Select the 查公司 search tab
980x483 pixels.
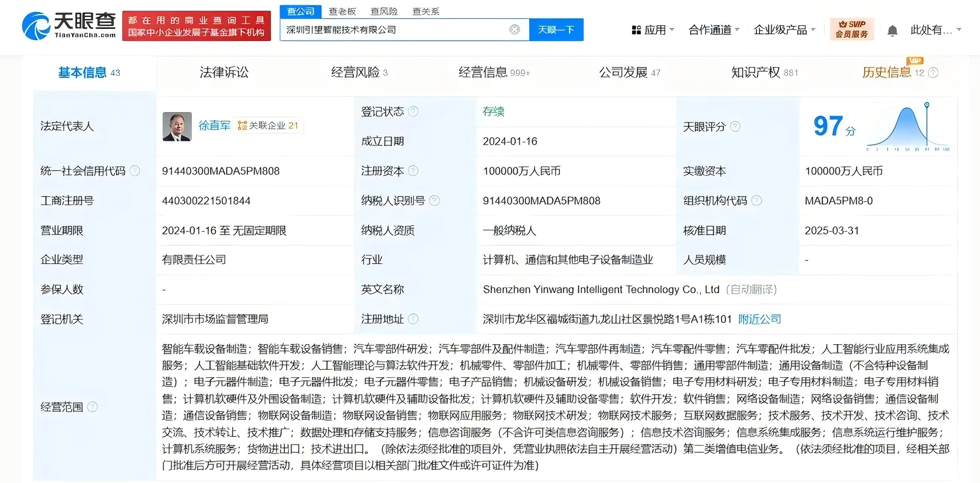click(301, 11)
